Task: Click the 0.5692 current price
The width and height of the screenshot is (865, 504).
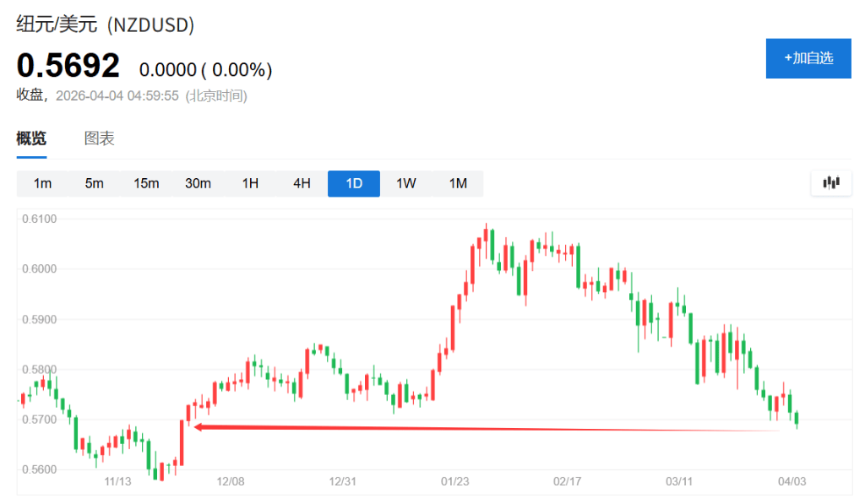Action: (x=68, y=65)
